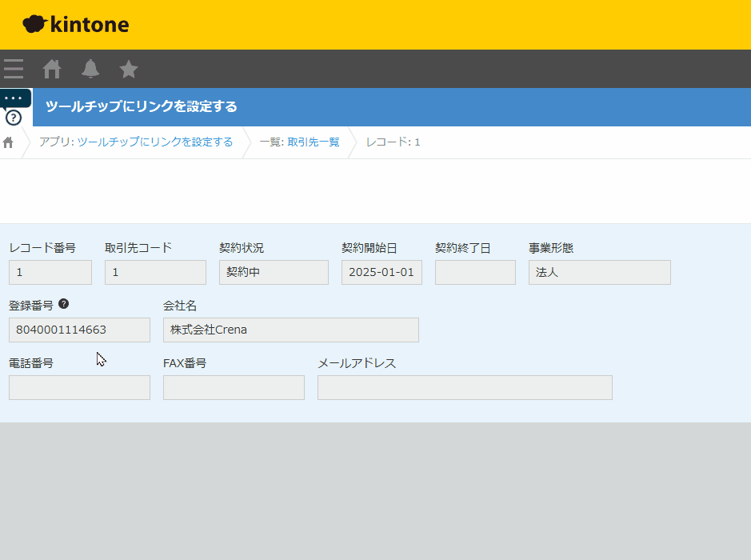Open notifications bell icon
The width and height of the screenshot is (751, 560).
point(90,69)
